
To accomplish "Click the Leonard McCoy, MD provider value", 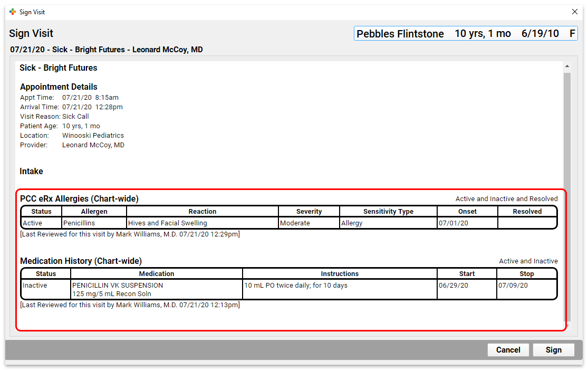I will (x=93, y=145).
